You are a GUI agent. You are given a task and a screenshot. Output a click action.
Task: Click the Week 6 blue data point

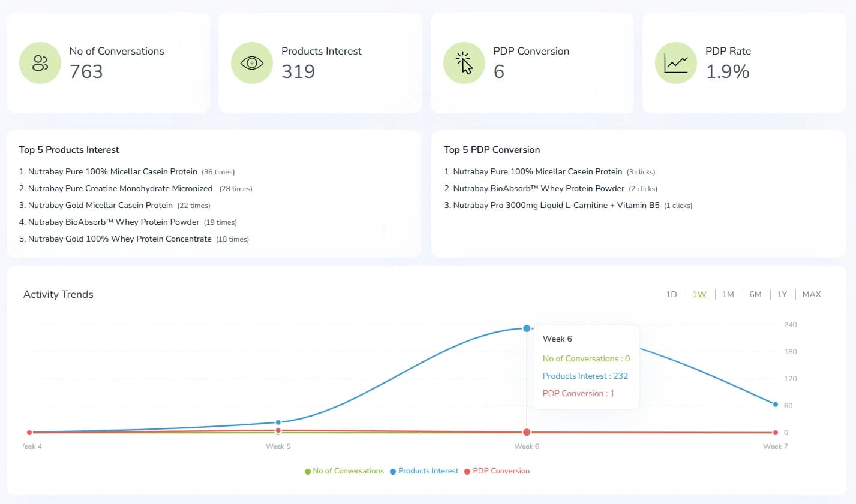(x=527, y=328)
